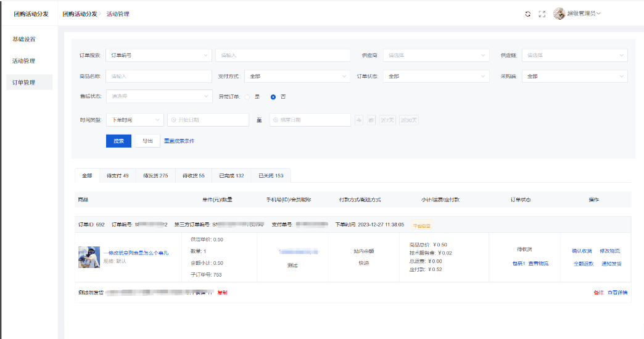Viewport: 644px width, 339px height.
Task: Open 订单管理 in the sidebar
Action: [x=24, y=83]
